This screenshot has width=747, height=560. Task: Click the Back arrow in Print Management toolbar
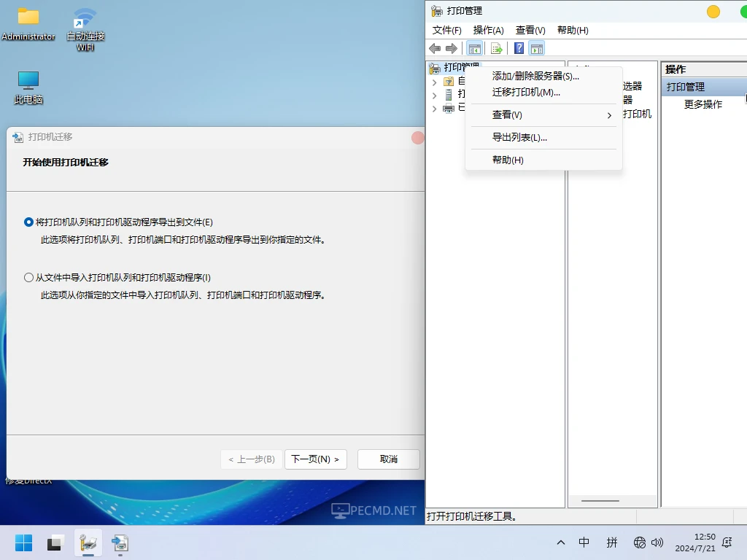tap(435, 48)
